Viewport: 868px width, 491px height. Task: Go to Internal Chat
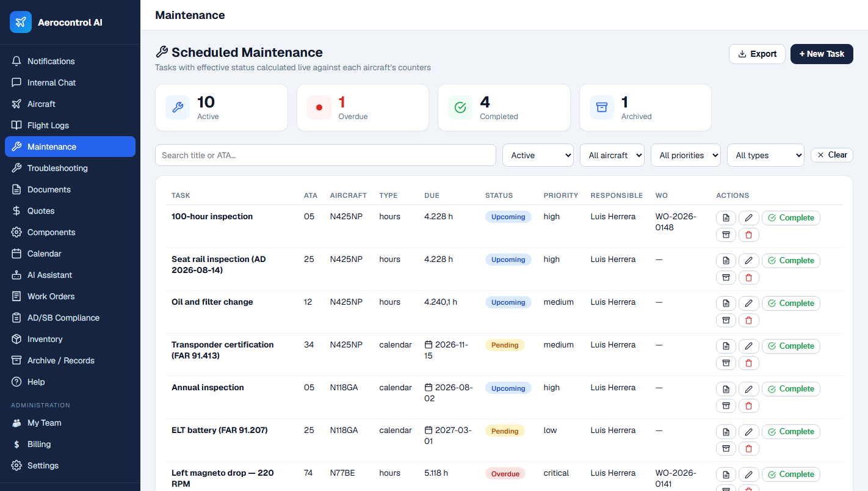(70, 82)
